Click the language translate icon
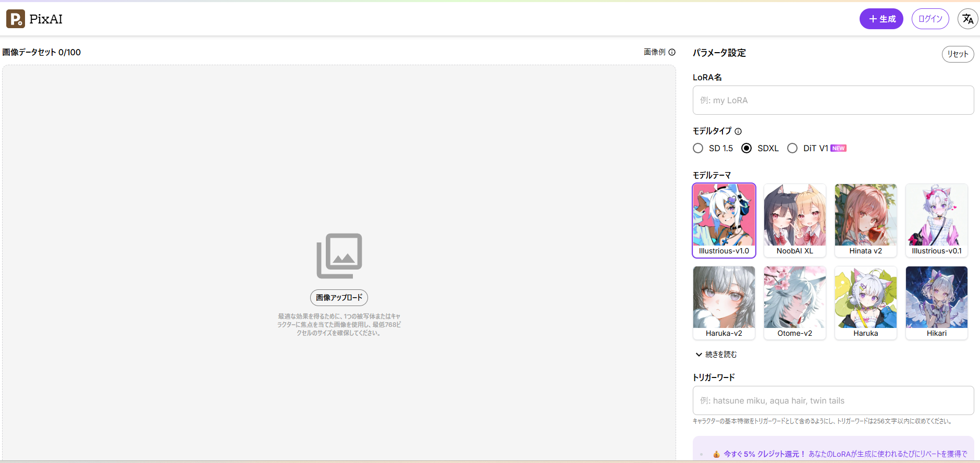This screenshot has height=463, width=980. tap(967, 19)
